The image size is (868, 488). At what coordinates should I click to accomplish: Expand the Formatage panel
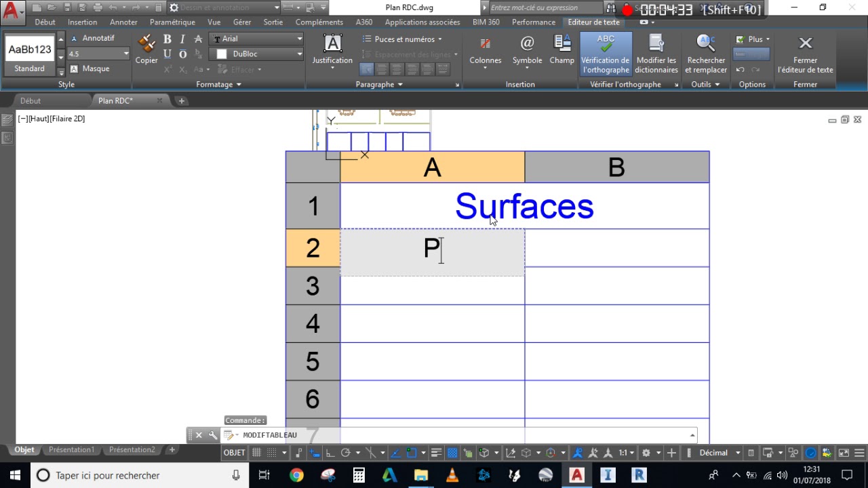218,85
